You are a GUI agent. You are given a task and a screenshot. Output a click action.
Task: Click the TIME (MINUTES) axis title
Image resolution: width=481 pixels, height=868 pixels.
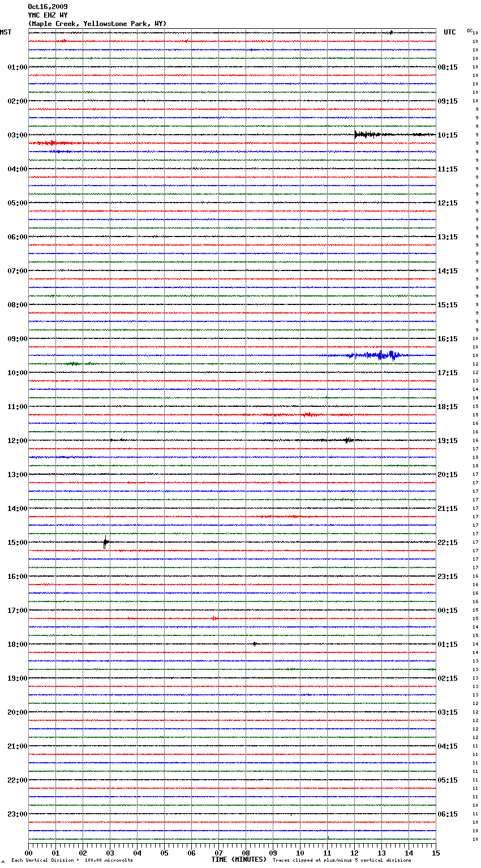[x=239, y=860]
